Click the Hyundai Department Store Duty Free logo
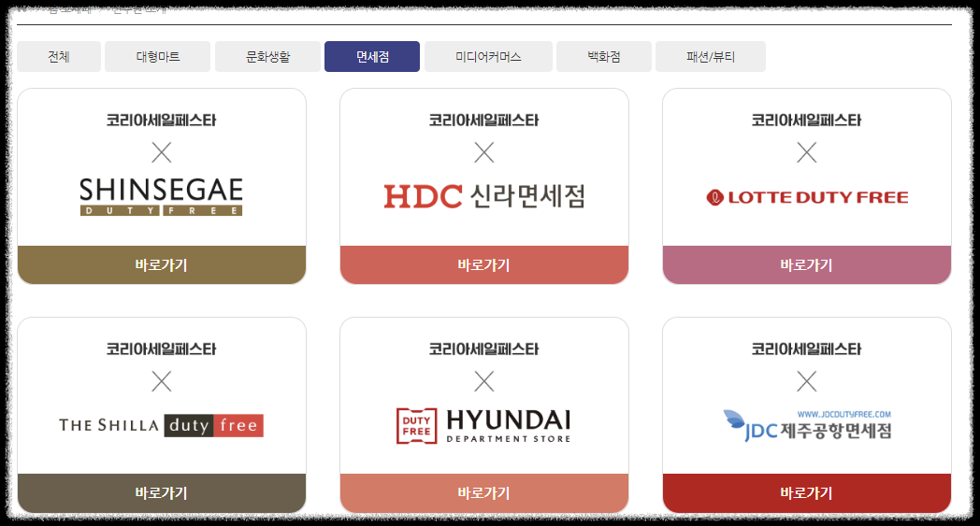This screenshot has height=526, width=980. click(483, 426)
